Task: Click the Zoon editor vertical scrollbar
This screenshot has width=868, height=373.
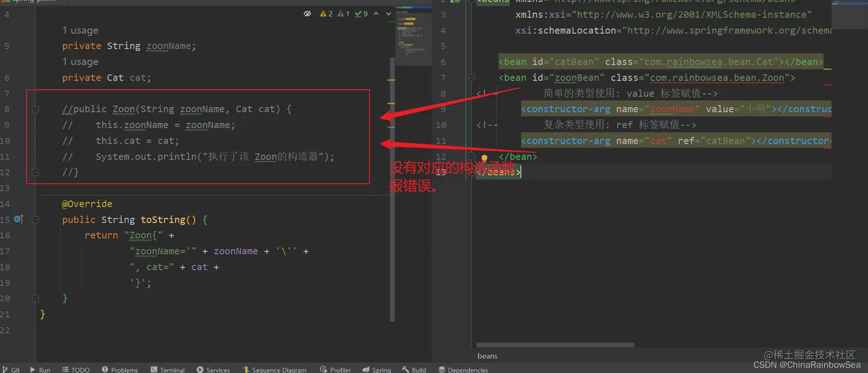Action: click(x=393, y=190)
